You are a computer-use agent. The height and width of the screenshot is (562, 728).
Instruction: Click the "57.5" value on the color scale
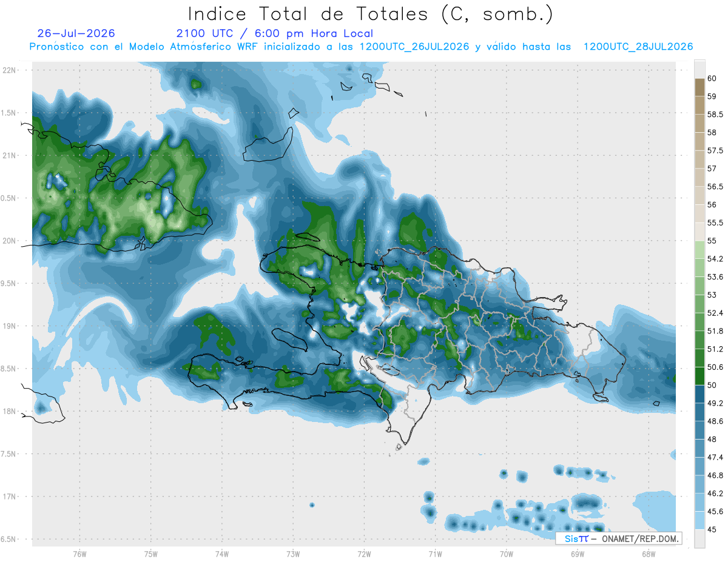(715, 150)
